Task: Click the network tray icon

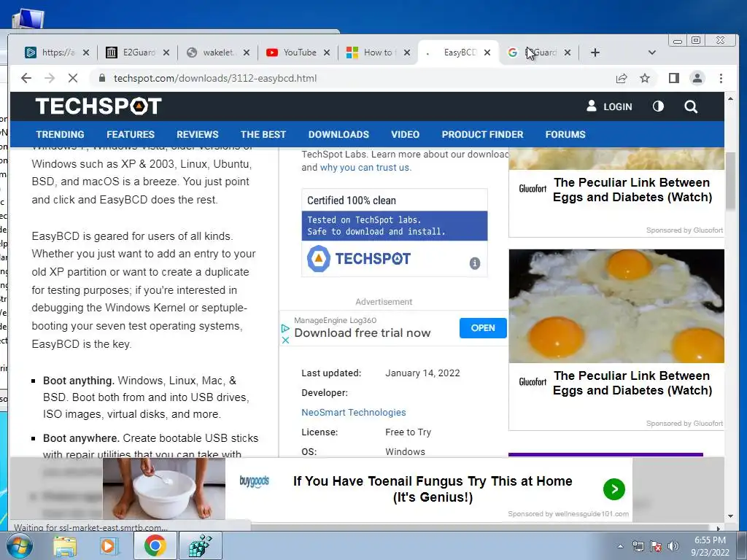Action: click(638, 546)
